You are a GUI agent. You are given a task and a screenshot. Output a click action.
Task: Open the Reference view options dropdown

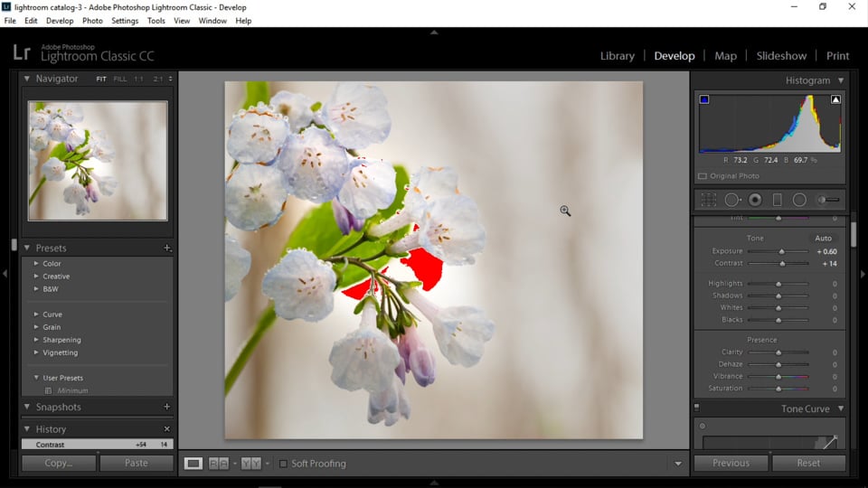coord(235,464)
